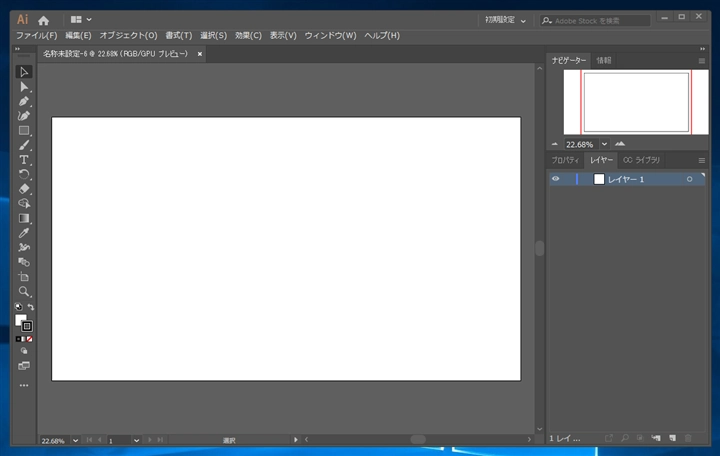Open the 初期設定 workspace dropdown

point(506,20)
